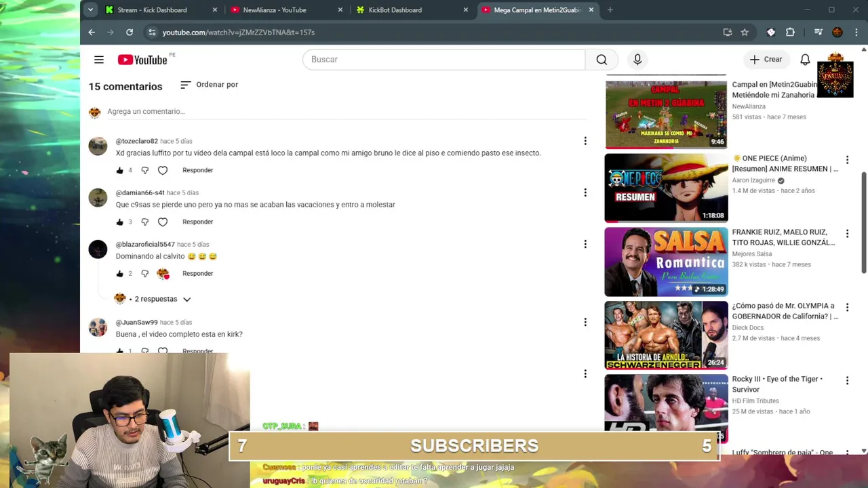Open Campal en Metin2Guabina video thumbnail

666,114
